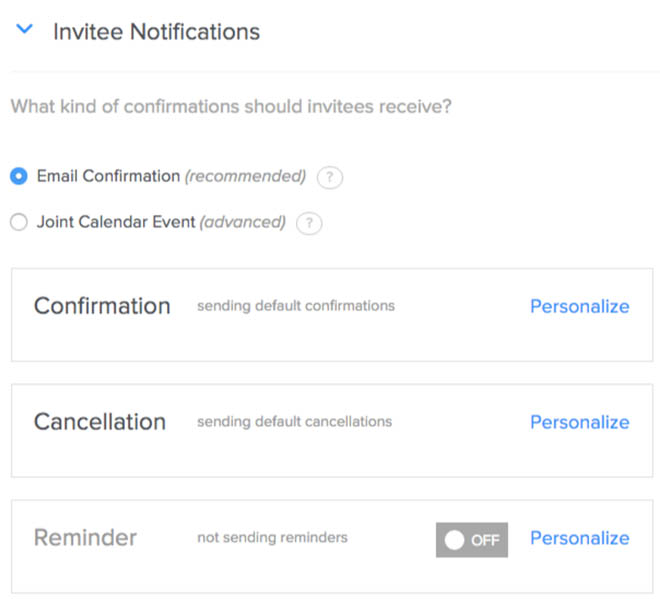Click the '(recommended)' hint text
The height and width of the screenshot is (599, 660).
pyautogui.click(x=245, y=176)
